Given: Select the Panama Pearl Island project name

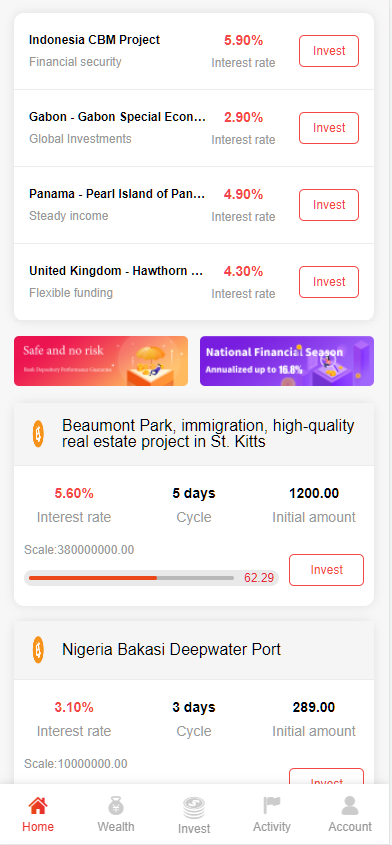Looking at the screenshot, I should click(x=117, y=194).
